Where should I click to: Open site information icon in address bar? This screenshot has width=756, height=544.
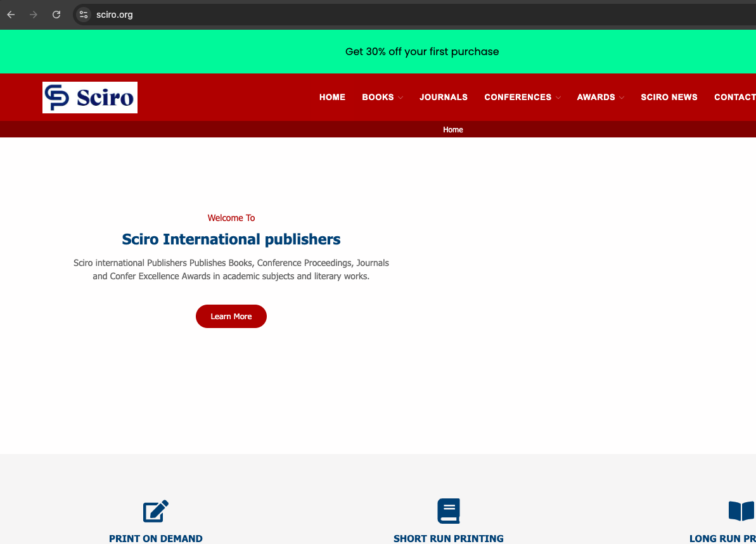(x=84, y=15)
